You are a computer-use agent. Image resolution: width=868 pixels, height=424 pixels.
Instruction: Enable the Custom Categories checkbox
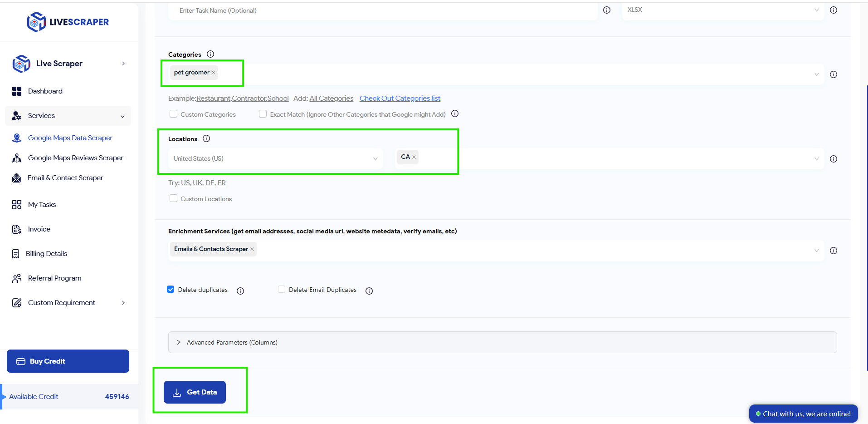[x=173, y=114]
